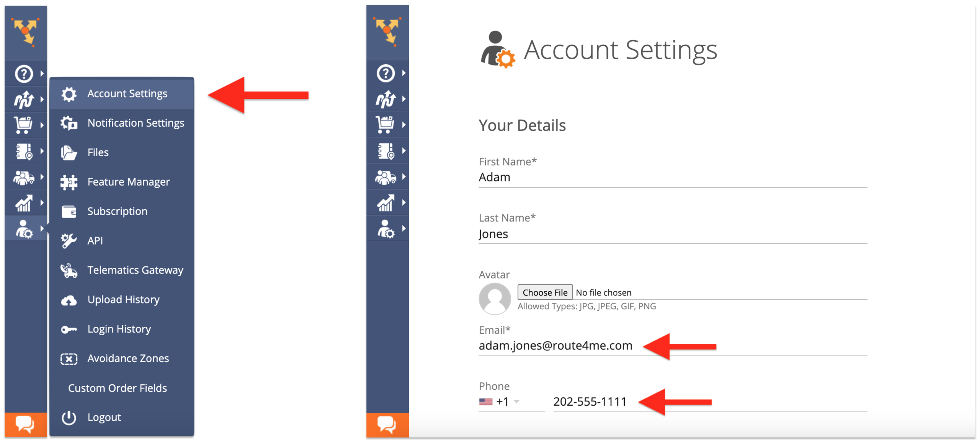
Task: Open Feature Manager settings
Action: pyautogui.click(x=128, y=181)
